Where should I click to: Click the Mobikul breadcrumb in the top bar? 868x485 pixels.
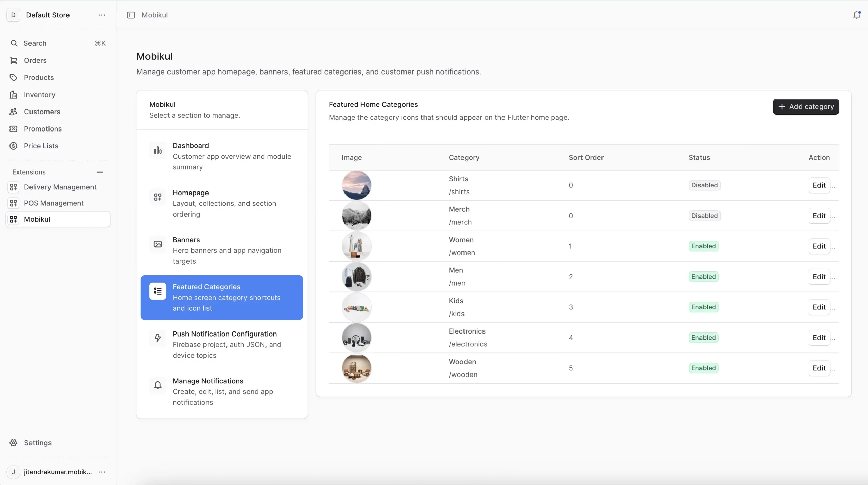coord(155,15)
